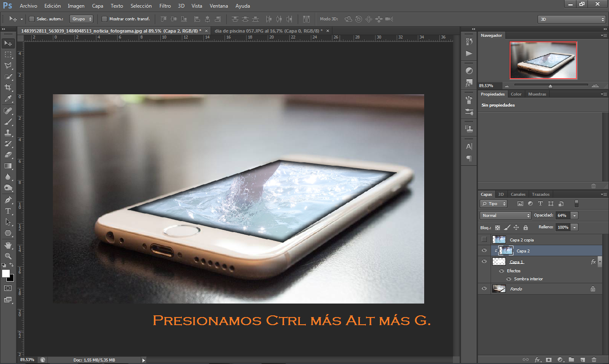Select the Eyedropper tool
The width and height of the screenshot is (609, 364).
pos(8,99)
